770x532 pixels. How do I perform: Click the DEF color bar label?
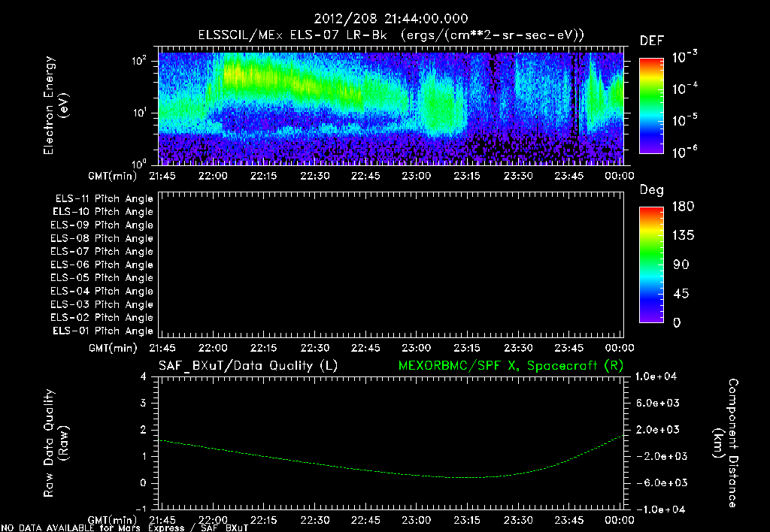point(652,41)
